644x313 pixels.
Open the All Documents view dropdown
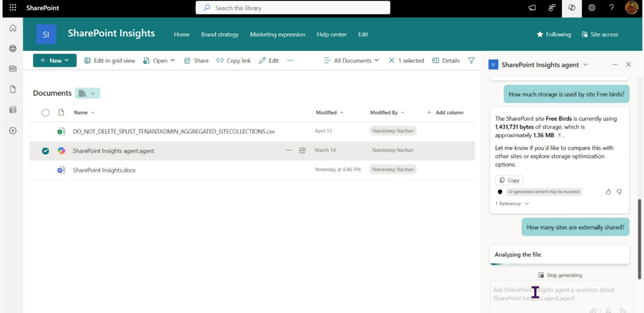click(x=351, y=60)
